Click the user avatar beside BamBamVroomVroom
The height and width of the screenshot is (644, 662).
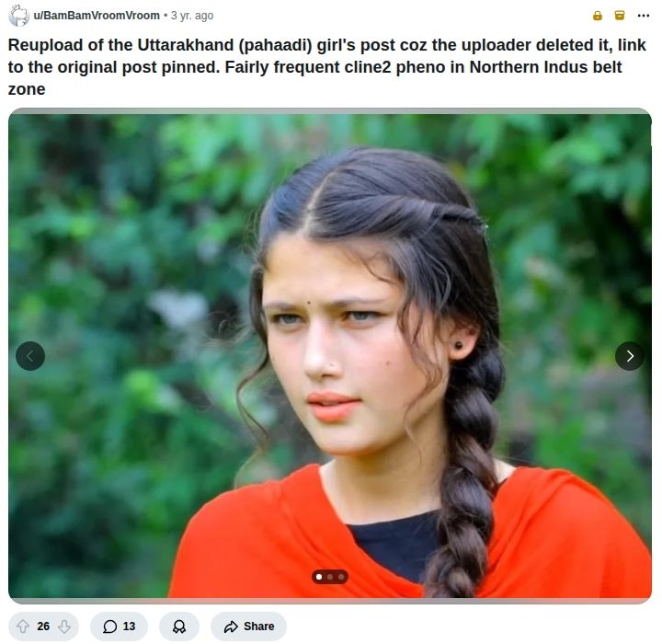pyautogui.click(x=19, y=16)
